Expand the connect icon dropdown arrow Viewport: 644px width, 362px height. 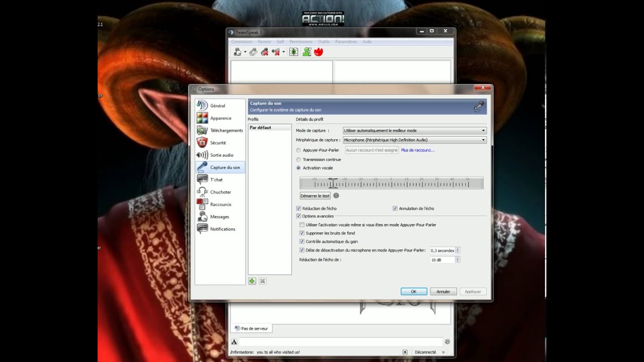click(x=245, y=52)
